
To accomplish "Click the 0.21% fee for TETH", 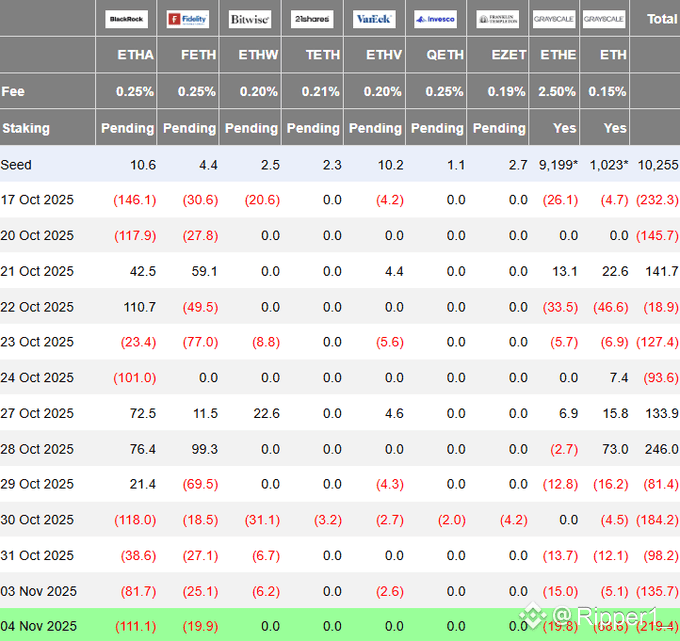I will coord(320,92).
